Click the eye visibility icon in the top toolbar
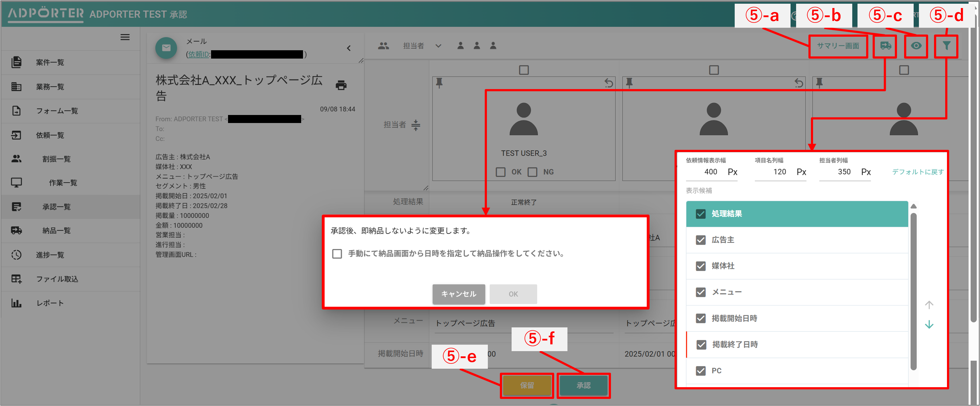Viewport: 980px width, 406px height. tap(916, 46)
